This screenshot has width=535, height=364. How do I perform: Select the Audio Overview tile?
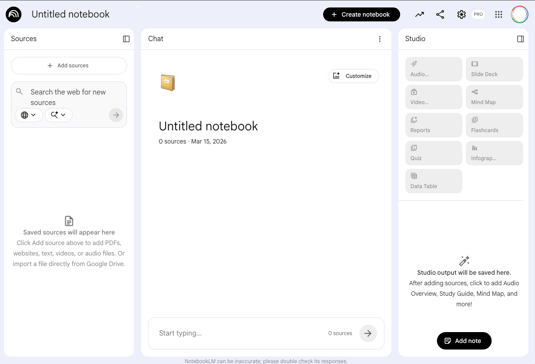click(x=434, y=69)
